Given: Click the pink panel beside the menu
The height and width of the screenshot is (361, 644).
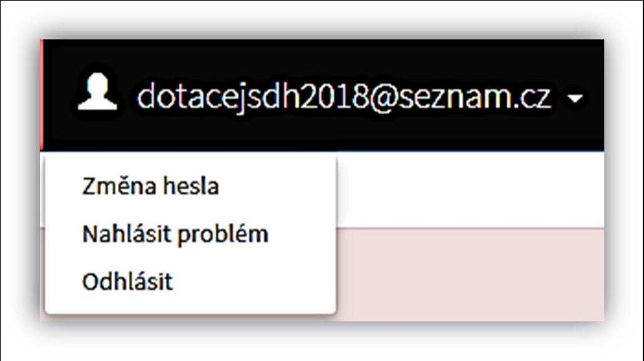Looking at the screenshot, I should [470, 274].
